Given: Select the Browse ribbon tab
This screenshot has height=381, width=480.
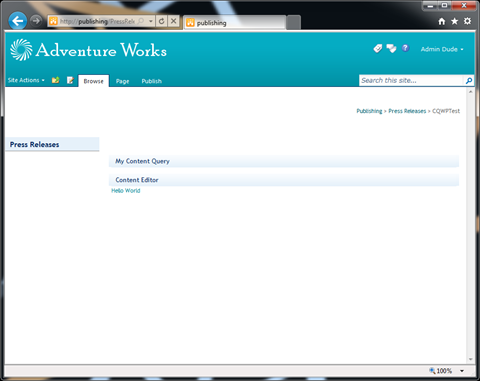Looking at the screenshot, I should pyautogui.click(x=93, y=81).
